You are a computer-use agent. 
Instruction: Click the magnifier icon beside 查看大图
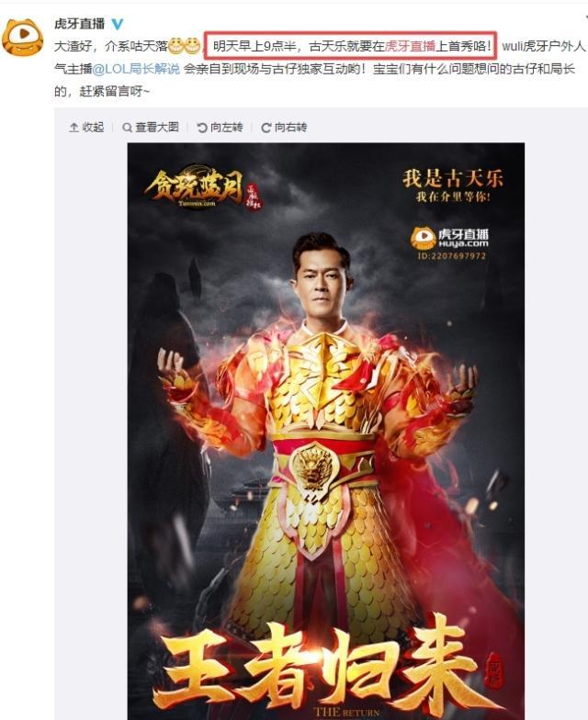click(x=127, y=128)
